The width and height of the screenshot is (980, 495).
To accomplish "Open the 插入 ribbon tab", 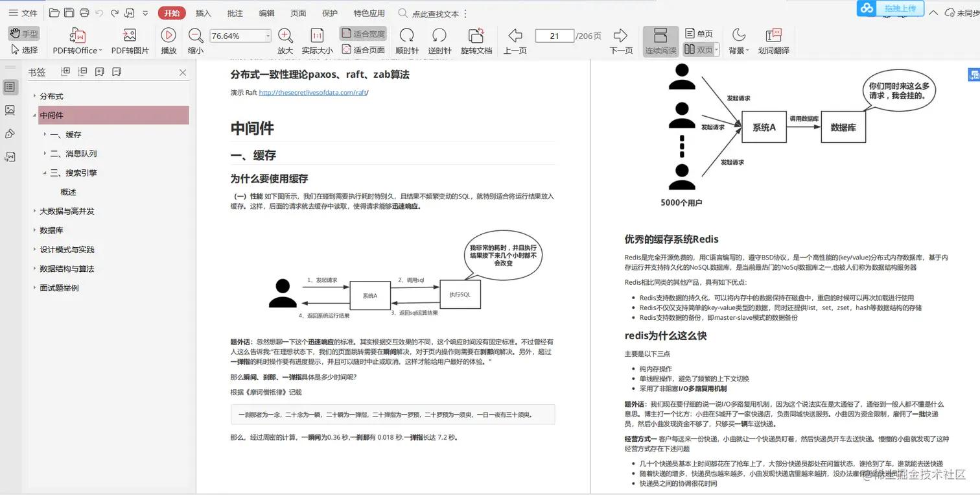I will [204, 13].
